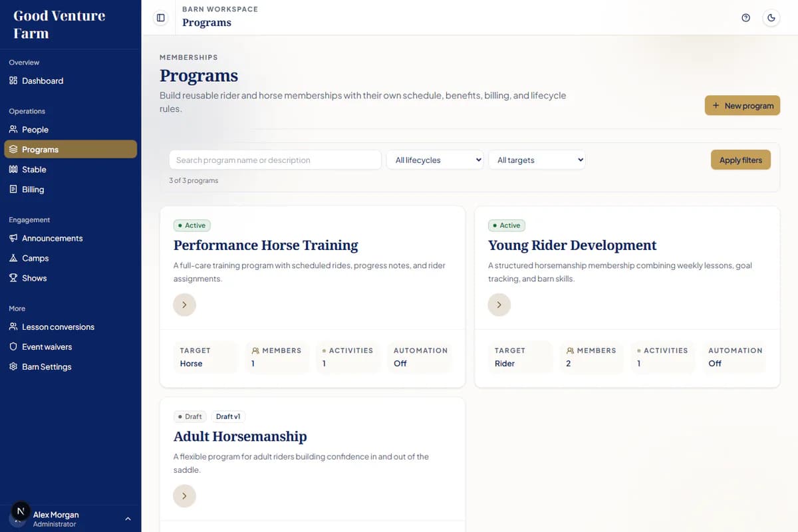Click the Shows trophy icon
This screenshot has height=532, width=798.
coord(13,278)
